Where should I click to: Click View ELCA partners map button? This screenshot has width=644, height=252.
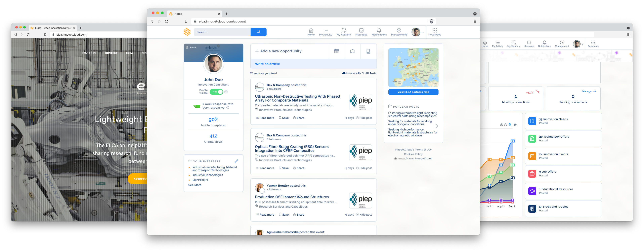click(413, 92)
